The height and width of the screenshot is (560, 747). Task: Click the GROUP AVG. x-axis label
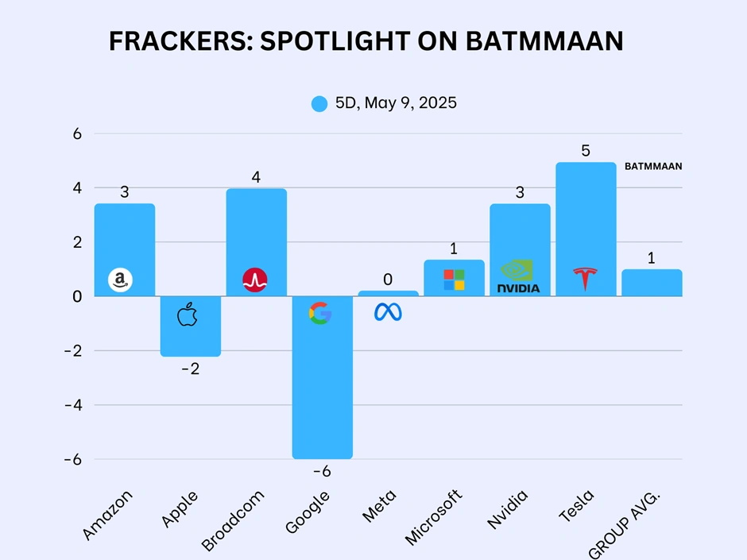(625, 525)
